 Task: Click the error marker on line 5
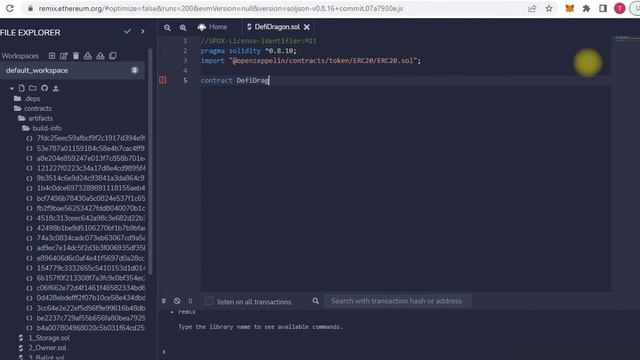(x=163, y=80)
